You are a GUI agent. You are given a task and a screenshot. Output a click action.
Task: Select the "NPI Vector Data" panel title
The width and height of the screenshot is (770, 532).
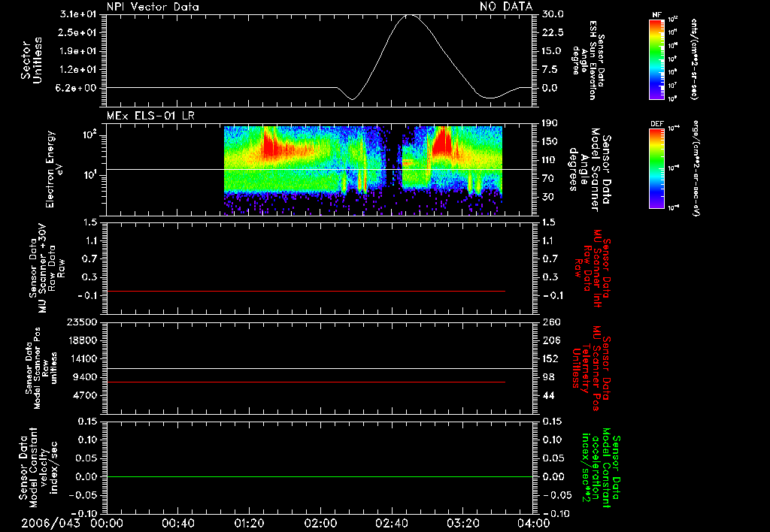[x=153, y=7]
